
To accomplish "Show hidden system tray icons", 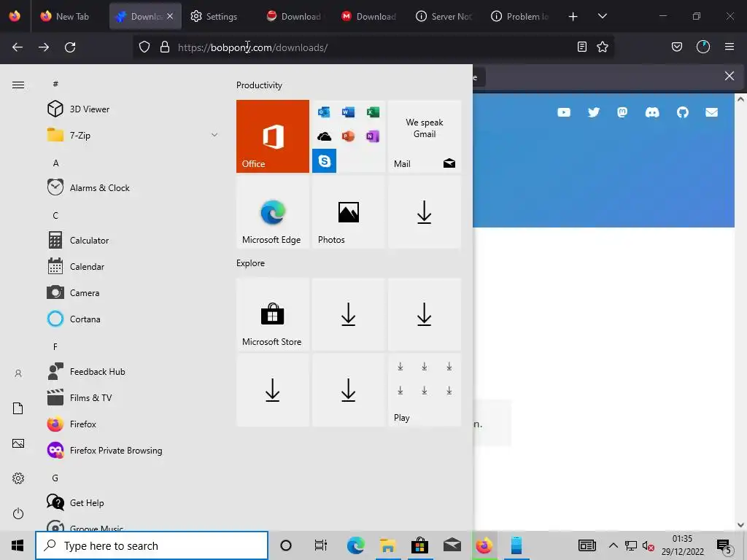I will [x=613, y=545].
